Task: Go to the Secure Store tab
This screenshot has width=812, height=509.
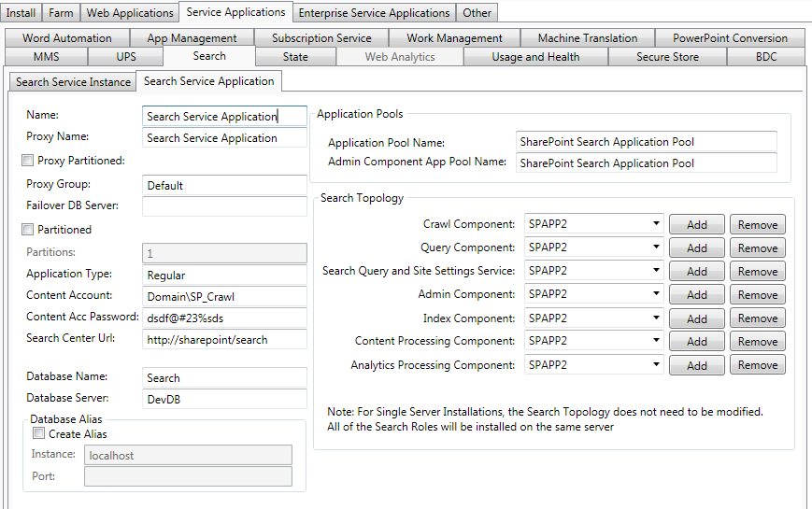Action: (666, 57)
